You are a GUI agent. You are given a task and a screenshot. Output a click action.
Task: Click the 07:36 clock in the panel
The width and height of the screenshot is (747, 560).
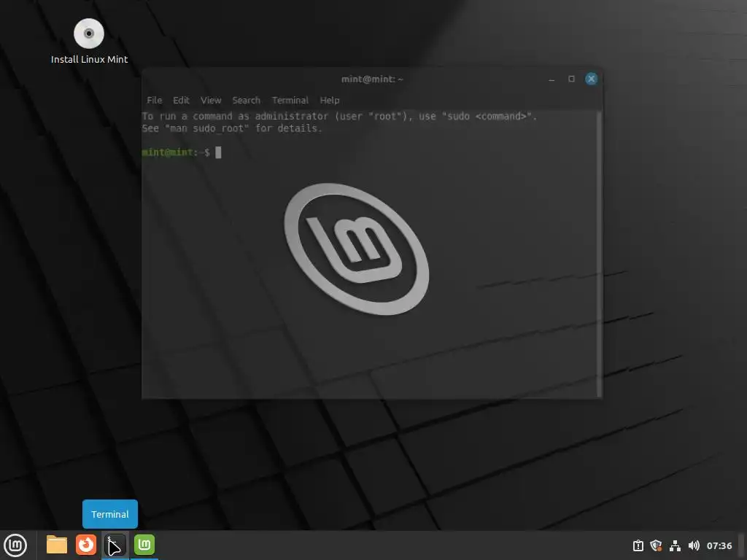click(719, 545)
